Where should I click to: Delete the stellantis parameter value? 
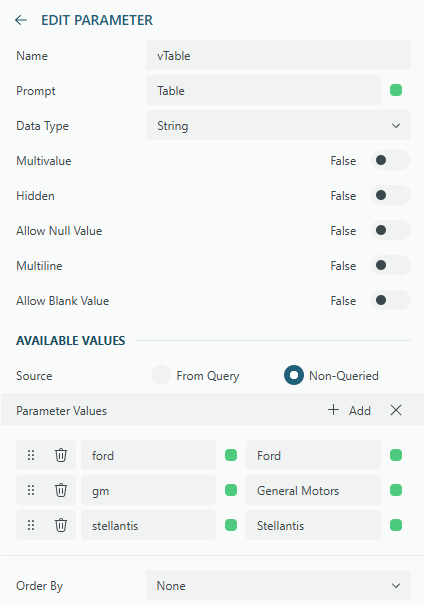61,525
